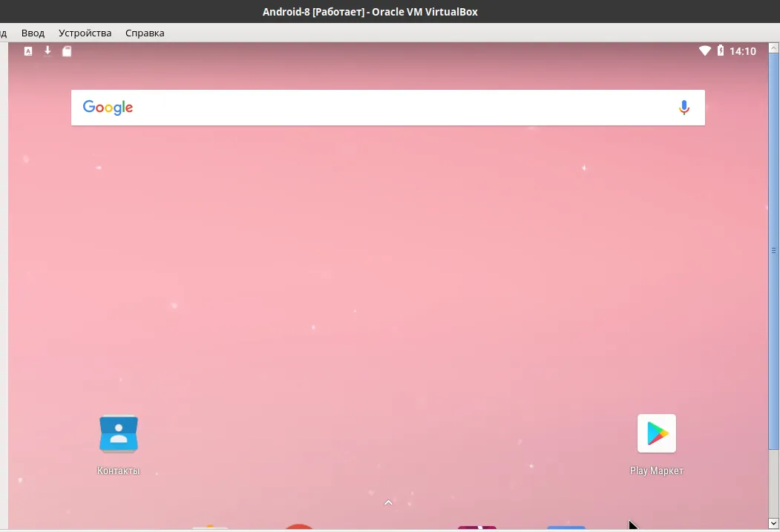Focus the Google search input field

point(388,108)
